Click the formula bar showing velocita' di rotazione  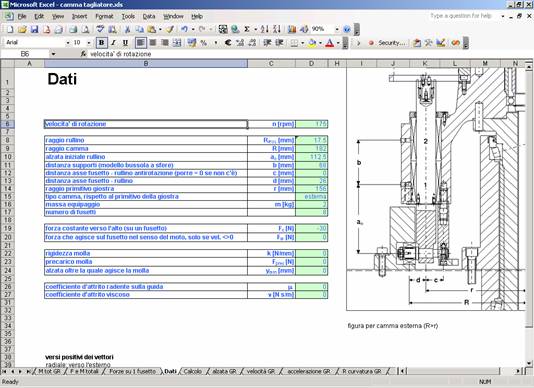click(310, 54)
